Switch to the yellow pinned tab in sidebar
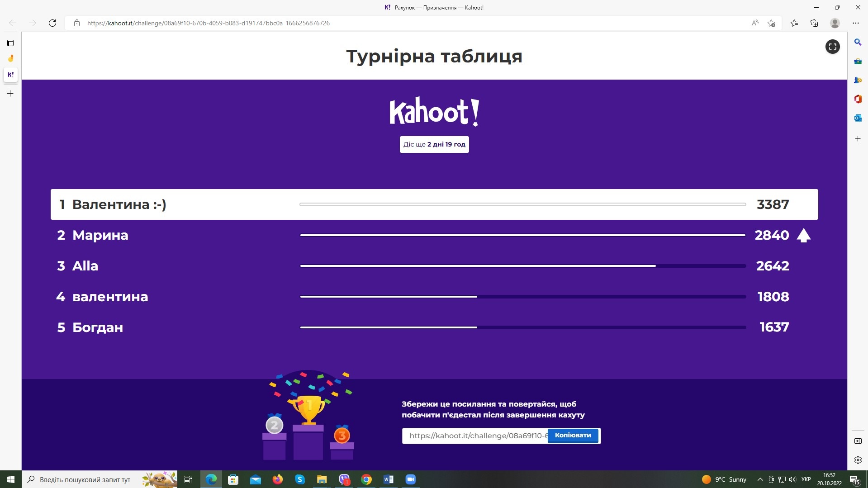 click(10, 58)
